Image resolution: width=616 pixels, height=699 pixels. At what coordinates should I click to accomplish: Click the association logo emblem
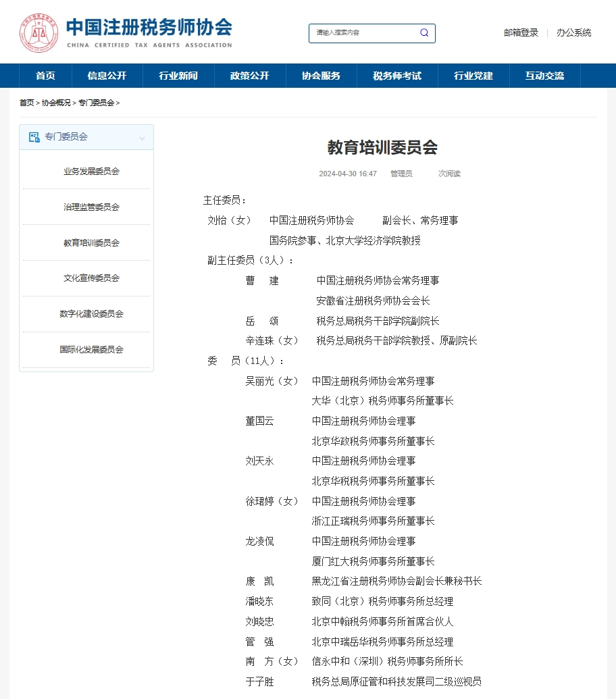[x=38, y=32]
